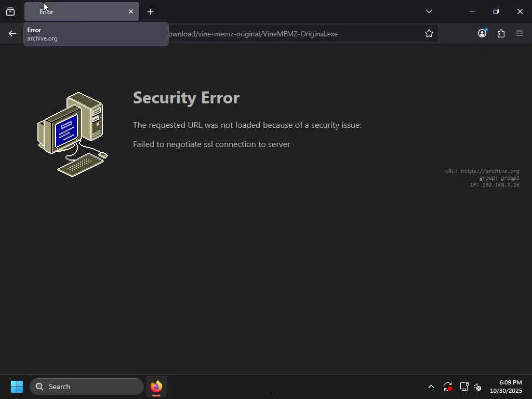Open the clock showing 6:09 PM
Image resolution: width=532 pixels, height=399 pixels.
pos(506,387)
